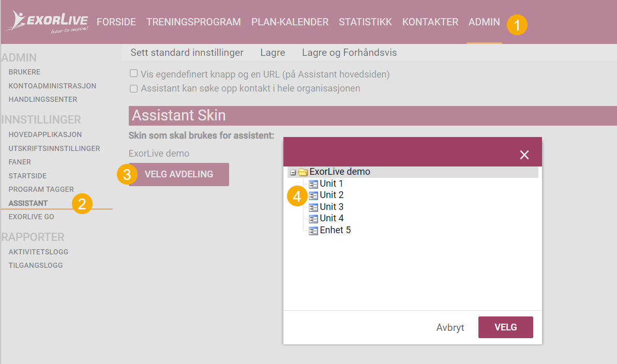
Task: Close the department selection dialog
Action: point(524,155)
